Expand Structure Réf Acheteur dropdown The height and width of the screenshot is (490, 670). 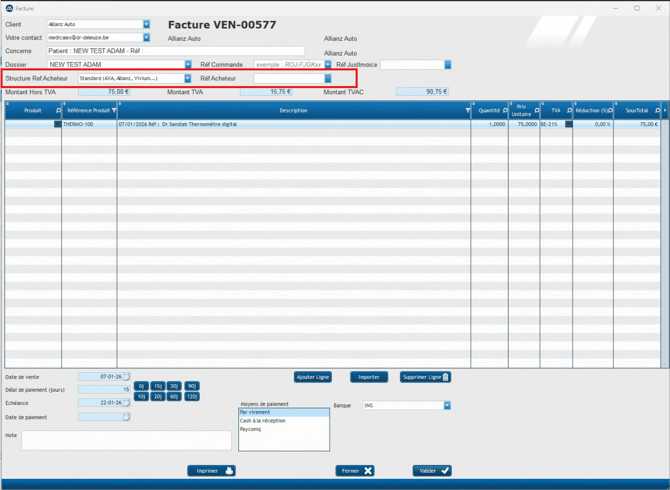(187, 78)
